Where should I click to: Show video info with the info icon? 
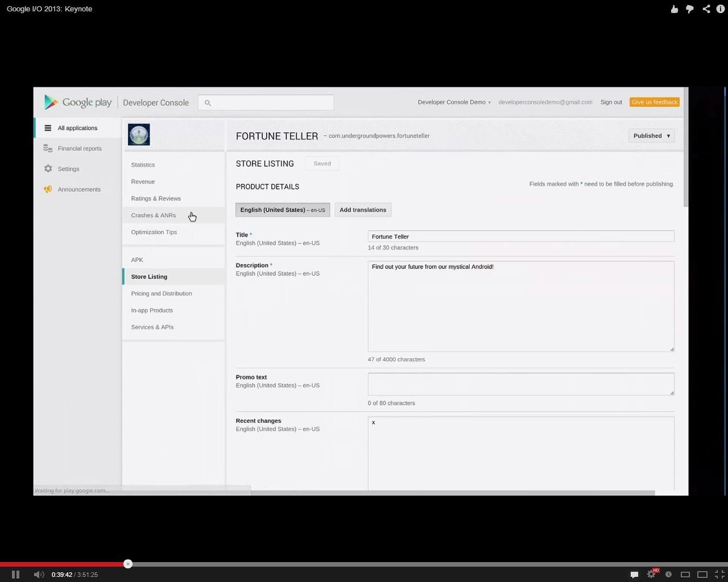click(721, 9)
